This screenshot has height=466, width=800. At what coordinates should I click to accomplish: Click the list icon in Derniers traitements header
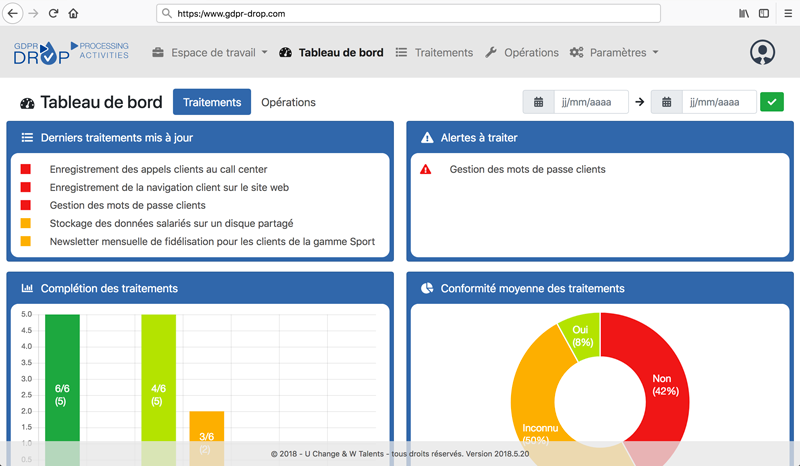click(x=27, y=137)
